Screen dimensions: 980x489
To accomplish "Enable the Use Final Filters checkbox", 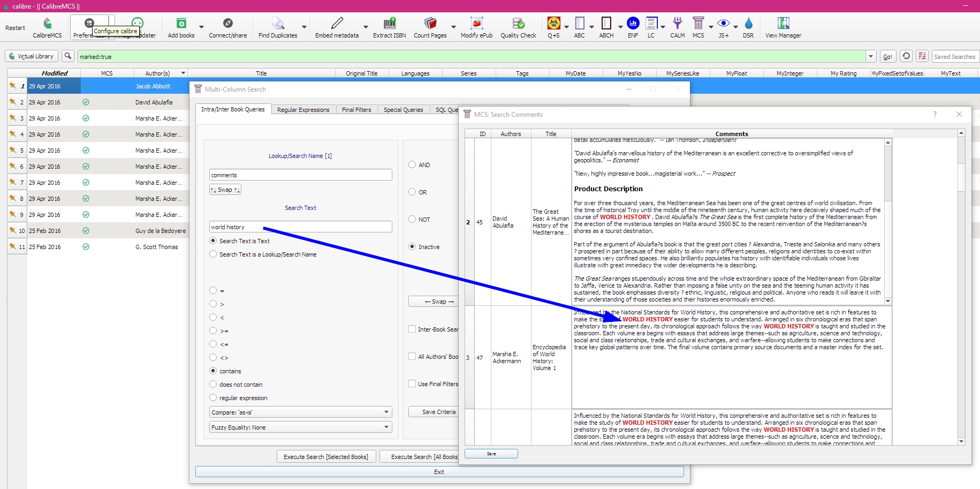I will pos(412,383).
